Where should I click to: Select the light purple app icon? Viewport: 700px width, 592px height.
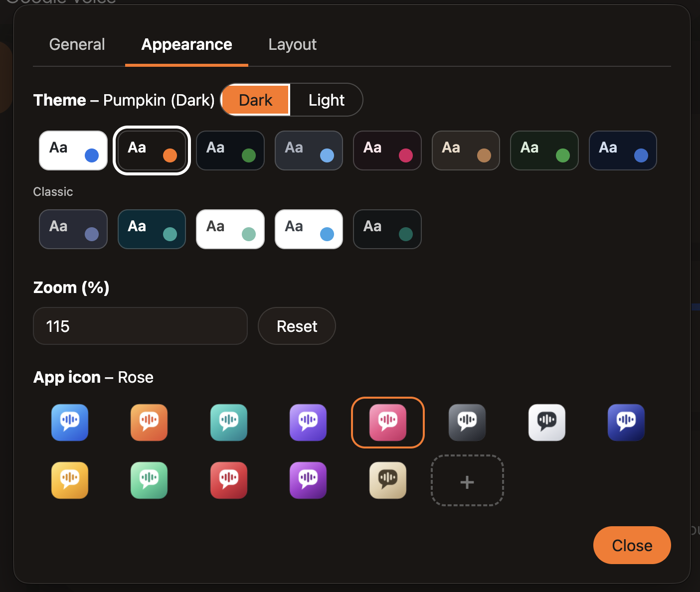pos(308,423)
